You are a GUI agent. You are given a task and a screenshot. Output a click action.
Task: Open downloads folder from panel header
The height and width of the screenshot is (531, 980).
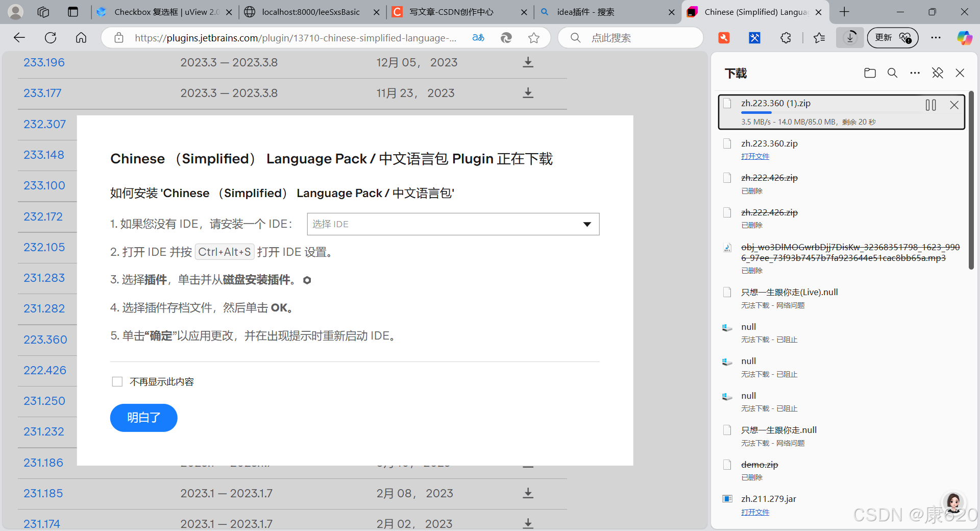(870, 73)
